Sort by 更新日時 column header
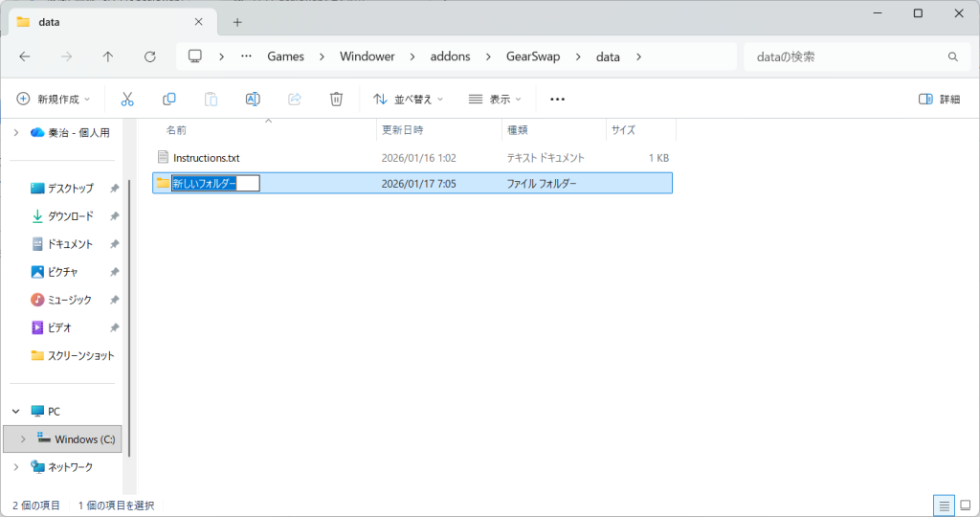The width and height of the screenshot is (980, 517). (403, 129)
